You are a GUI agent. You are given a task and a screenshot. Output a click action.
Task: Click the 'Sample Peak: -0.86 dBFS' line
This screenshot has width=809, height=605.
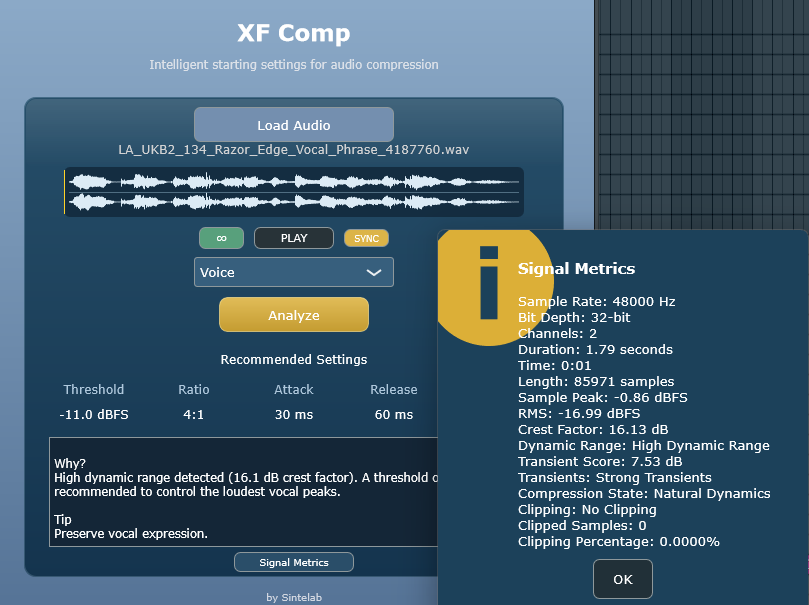point(603,398)
